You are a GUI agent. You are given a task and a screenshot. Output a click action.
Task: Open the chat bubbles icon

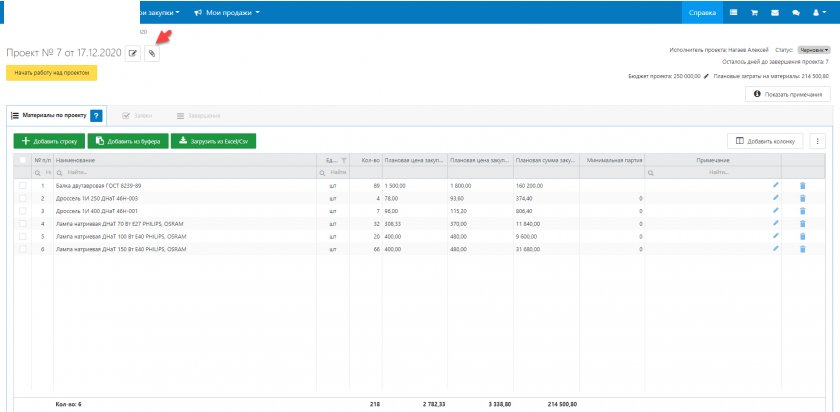[x=795, y=12]
